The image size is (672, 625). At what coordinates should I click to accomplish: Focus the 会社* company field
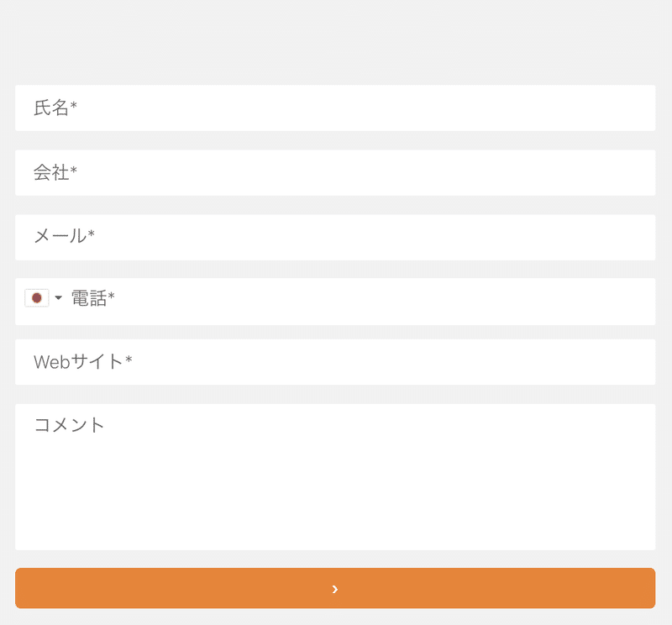[336, 172]
